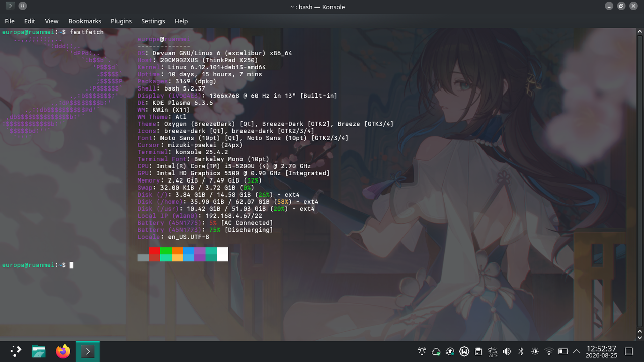Screen dimensions: 644x362
Task: Click the 'DE: KDE Plasma 6.3.6' line
Action: coord(175,102)
